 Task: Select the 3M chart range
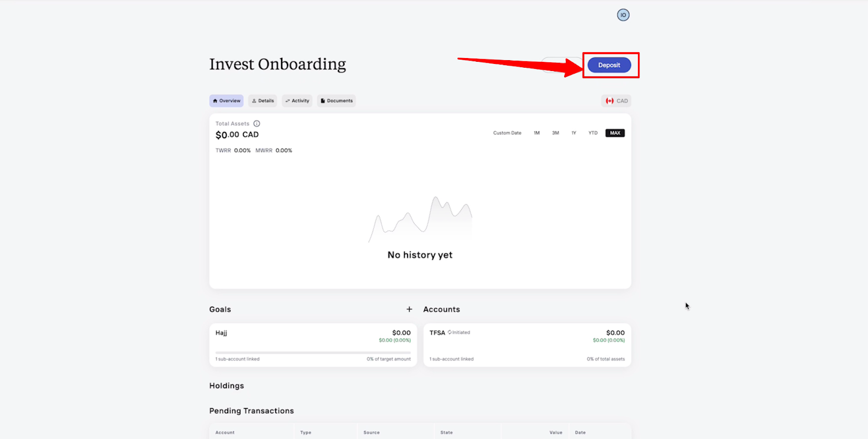tap(556, 133)
